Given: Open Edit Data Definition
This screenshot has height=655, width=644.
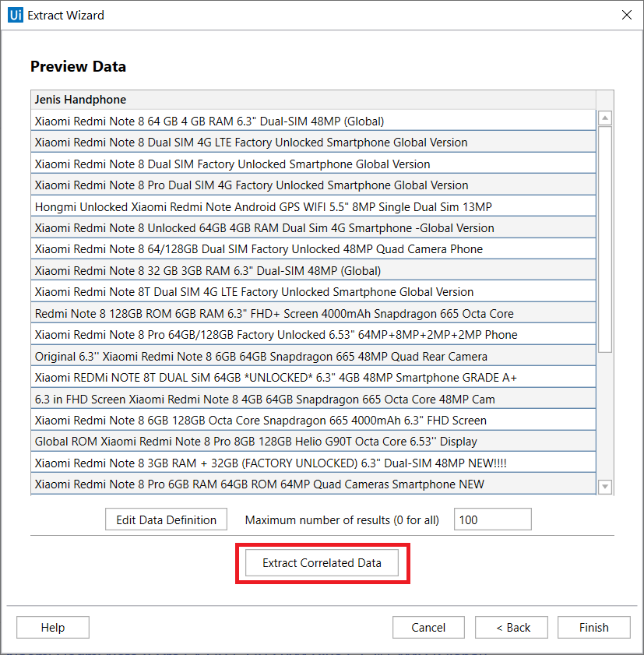Looking at the screenshot, I should tap(167, 520).
